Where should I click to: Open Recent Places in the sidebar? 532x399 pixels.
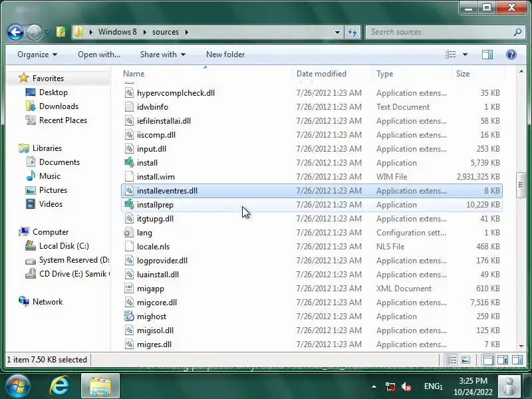(x=63, y=120)
